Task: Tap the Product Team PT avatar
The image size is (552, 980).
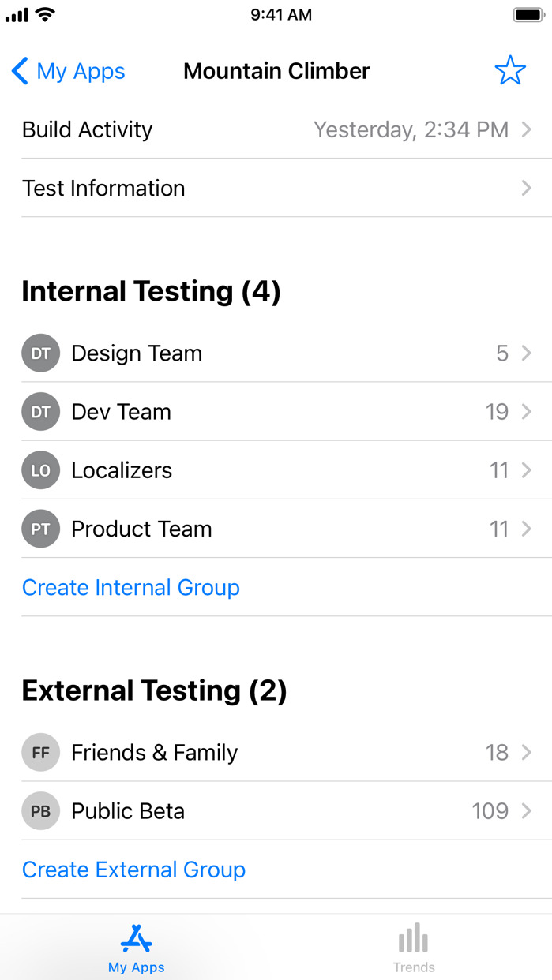Action: 40,529
